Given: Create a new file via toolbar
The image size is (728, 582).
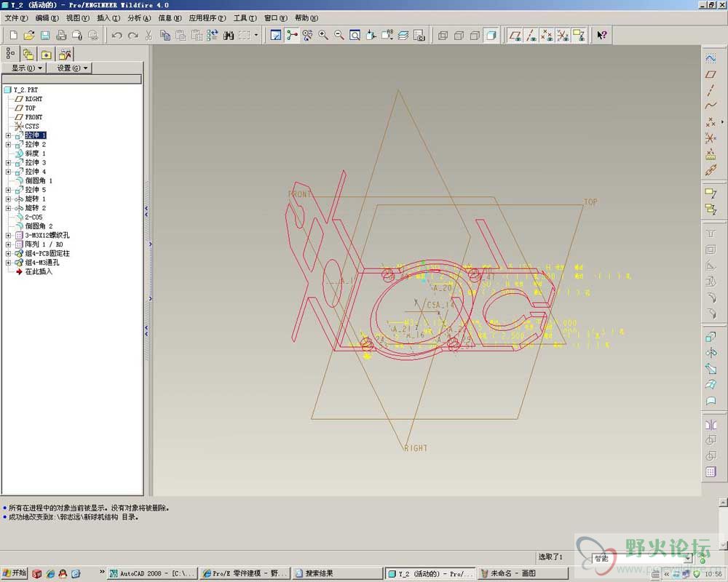Looking at the screenshot, I should (x=13, y=35).
